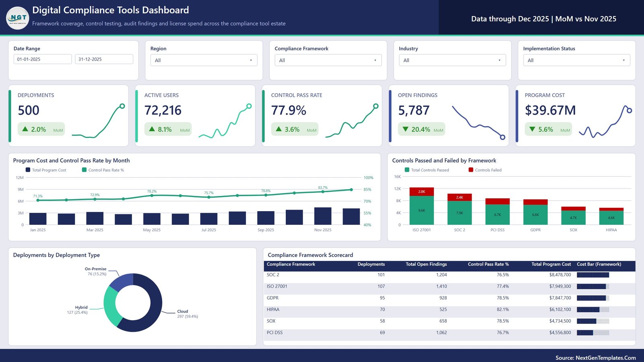Click the $8,478,700 cost cell
This screenshot has width=644, height=362.
click(560, 275)
